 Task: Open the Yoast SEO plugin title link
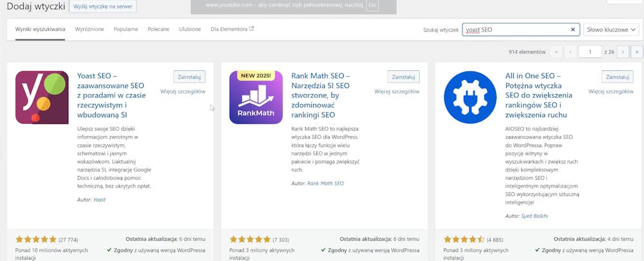click(x=111, y=95)
